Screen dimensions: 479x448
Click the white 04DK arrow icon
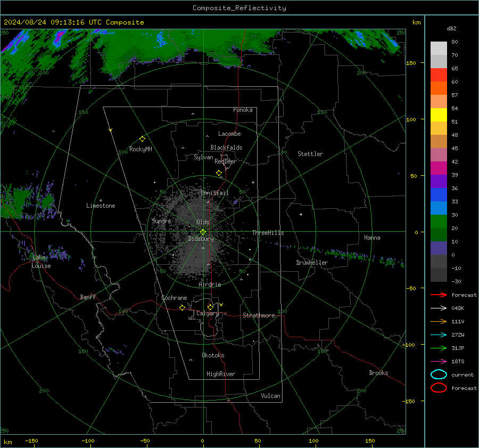pos(439,308)
